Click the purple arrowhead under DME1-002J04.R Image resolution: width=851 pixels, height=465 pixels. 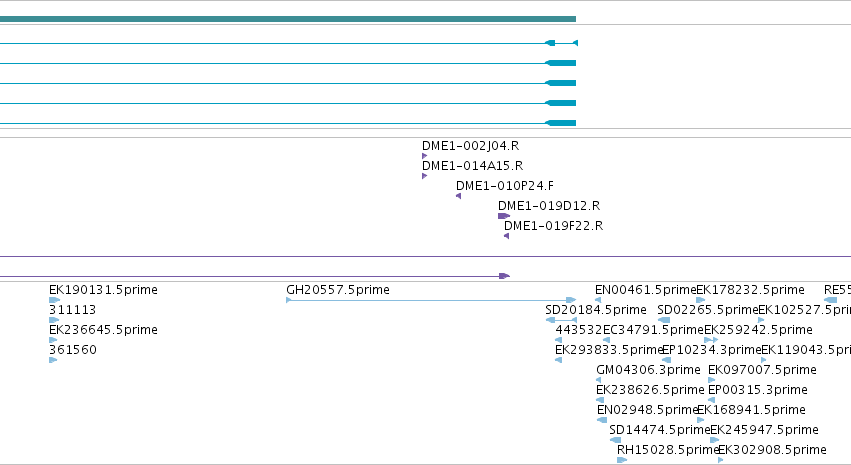pyautogui.click(x=424, y=156)
